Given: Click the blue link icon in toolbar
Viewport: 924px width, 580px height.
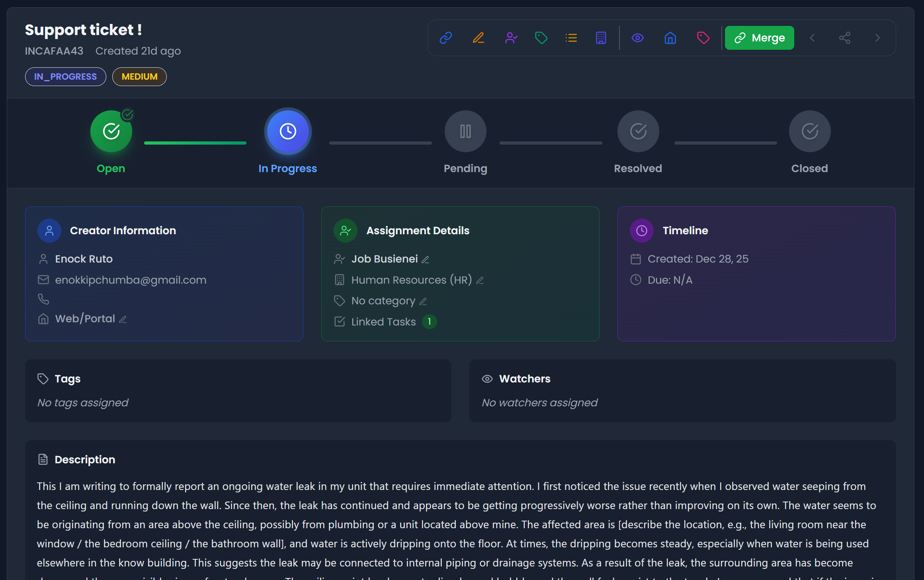Looking at the screenshot, I should click(x=445, y=38).
